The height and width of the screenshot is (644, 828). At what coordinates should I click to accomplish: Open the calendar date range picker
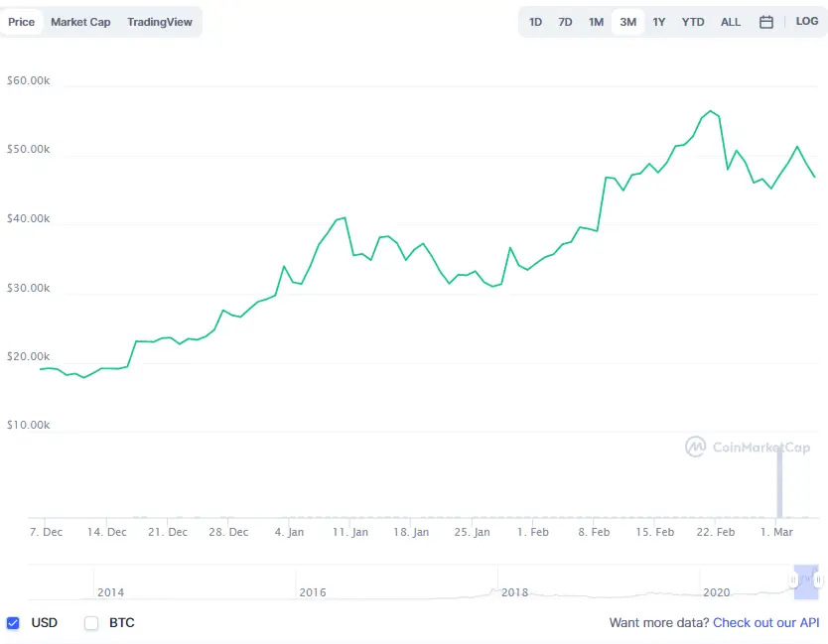point(766,22)
